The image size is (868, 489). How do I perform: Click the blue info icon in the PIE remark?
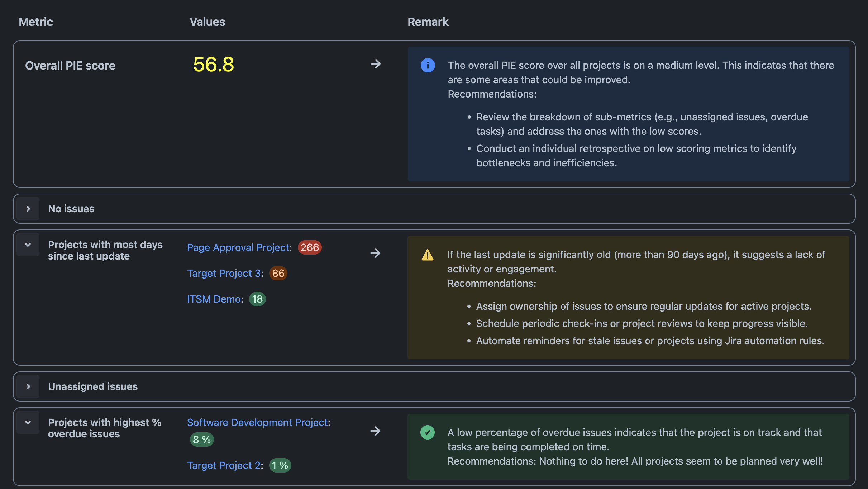tap(428, 65)
